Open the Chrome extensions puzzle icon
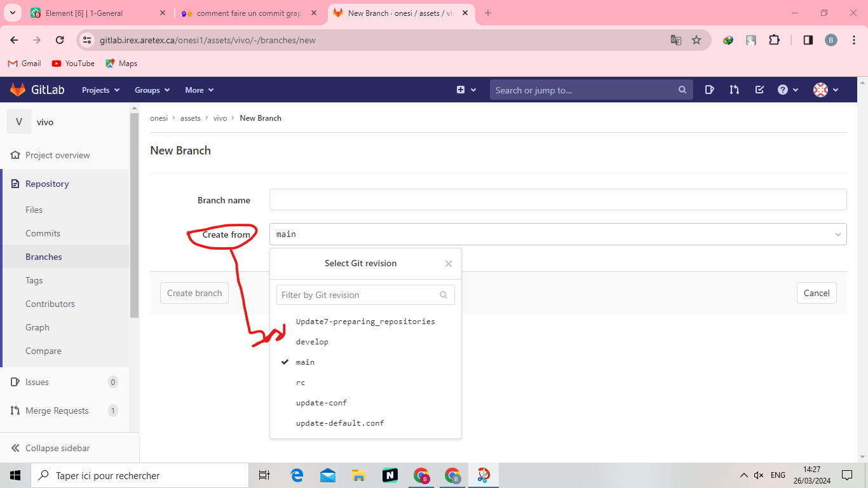Viewport: 868px width, 488px height. coord(774,40)
